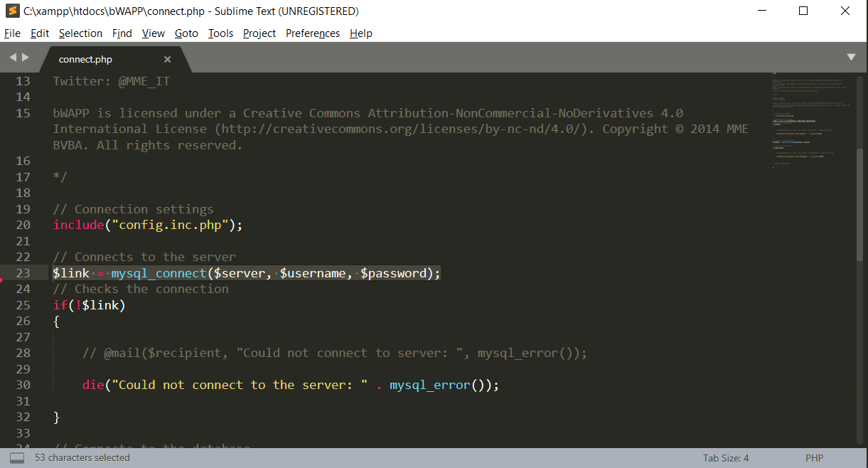Go to next tab with right arrow

pos(26,58)
